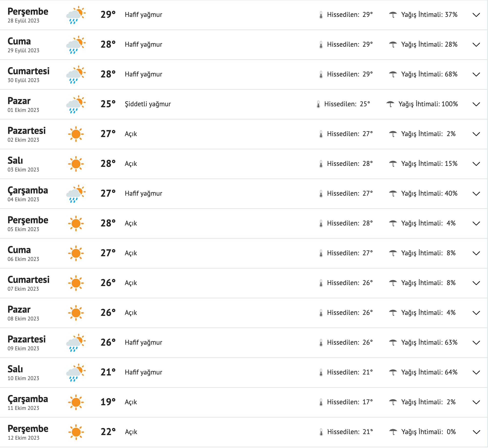The width and height of the screenshot is (488, 448).
Task: Click the umbrella icon beside Yağış İhtimali 100%
Action: (391, 104)
